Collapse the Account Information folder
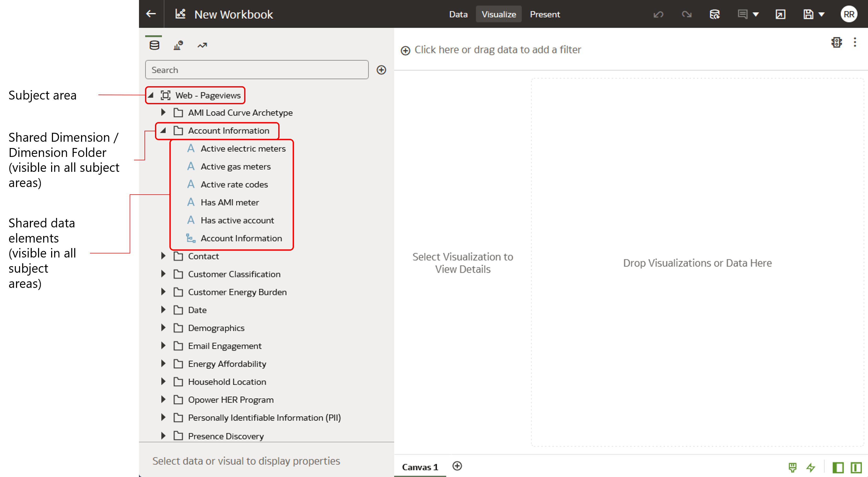 point(163,131)
